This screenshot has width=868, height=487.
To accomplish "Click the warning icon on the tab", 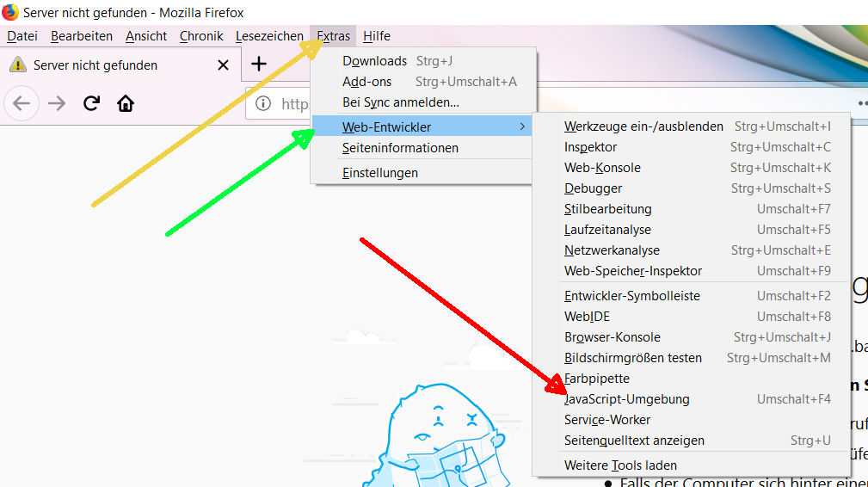I will [x=18, y=65].
